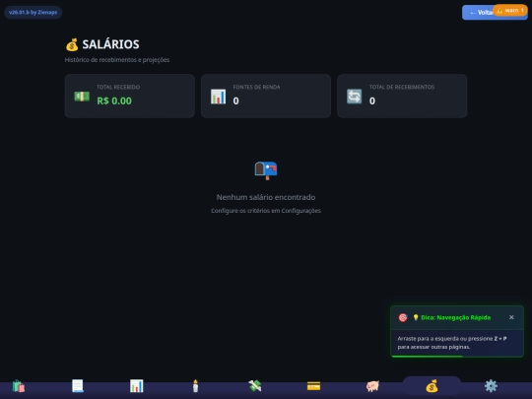This screenshot has height=399, width=532.
Task: Click 'Configure os critérios em Configurações' text
Action: [x=266, y=211]
